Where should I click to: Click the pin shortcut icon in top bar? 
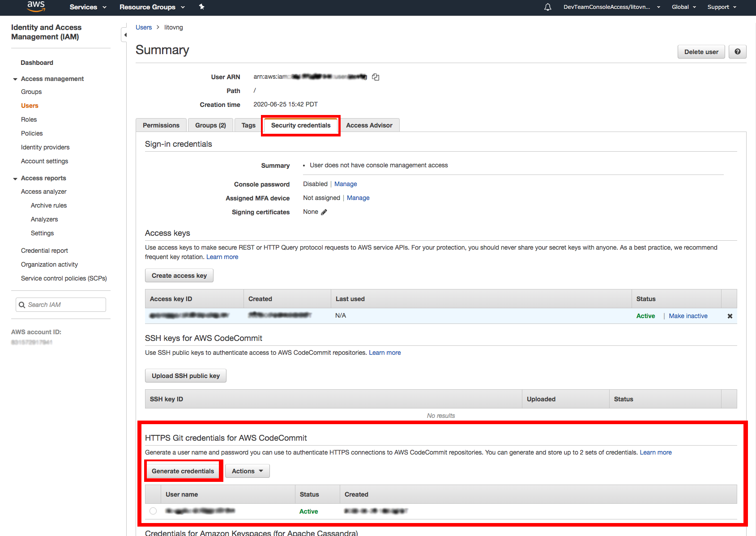pos(202,7)
